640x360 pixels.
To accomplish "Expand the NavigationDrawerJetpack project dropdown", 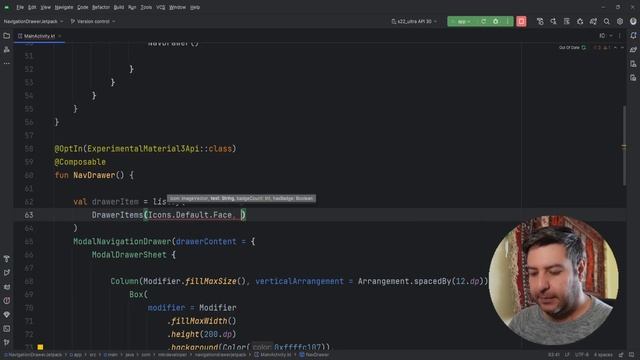I will [x=33, y=21].
